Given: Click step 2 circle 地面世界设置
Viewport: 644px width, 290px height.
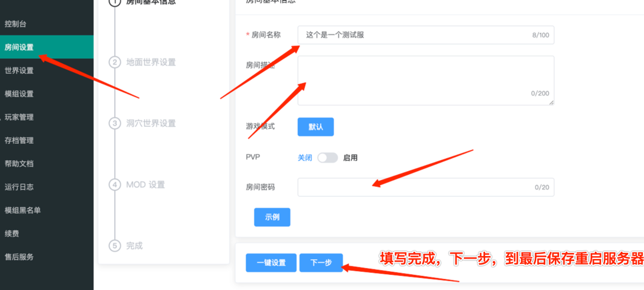Looking at the screenshot, I should (x=115, y=62).
